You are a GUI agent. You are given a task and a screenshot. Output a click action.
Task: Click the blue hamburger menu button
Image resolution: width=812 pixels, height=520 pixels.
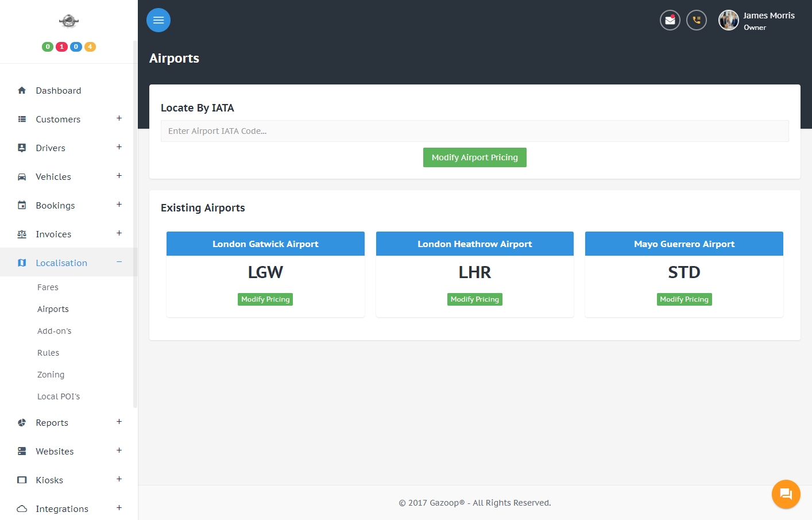click(x=158, y=20)
